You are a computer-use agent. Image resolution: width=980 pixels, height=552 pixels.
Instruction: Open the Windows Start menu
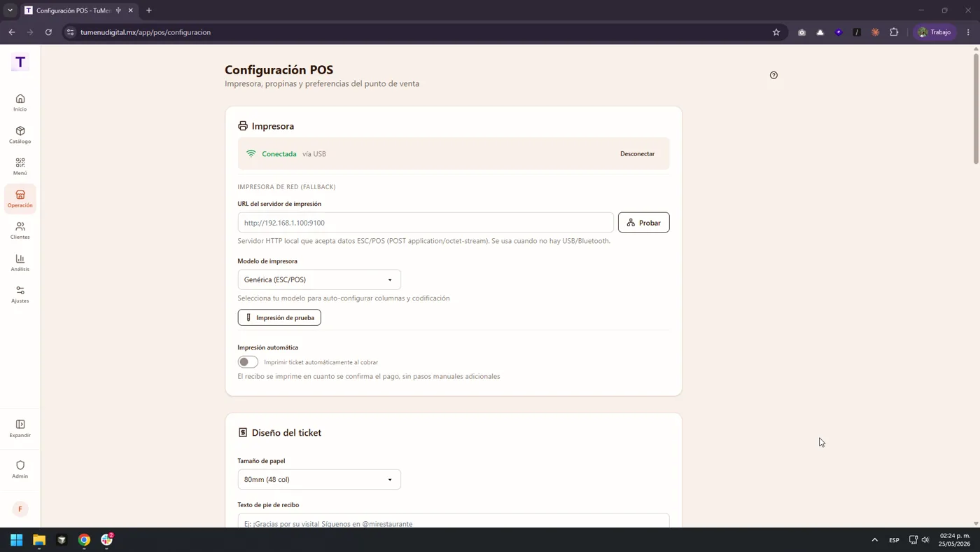click(17, 540)
